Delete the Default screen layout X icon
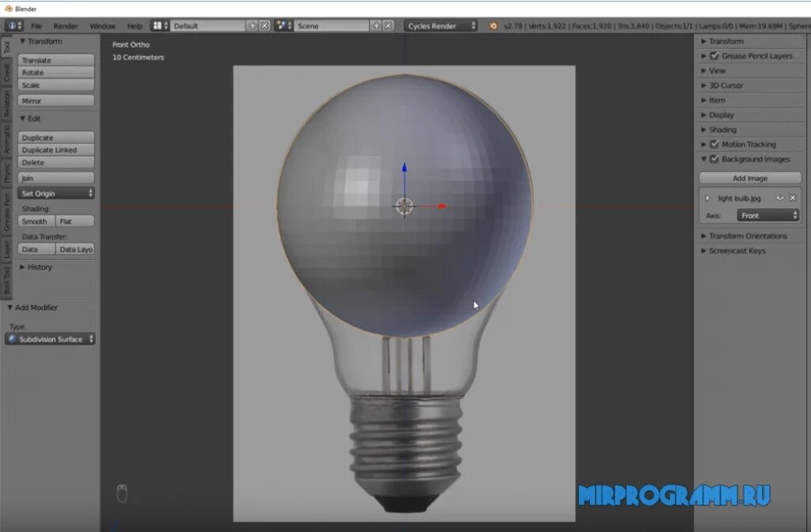Image resolution: width=811 pixels, height=532 pixels. [265, 25]
